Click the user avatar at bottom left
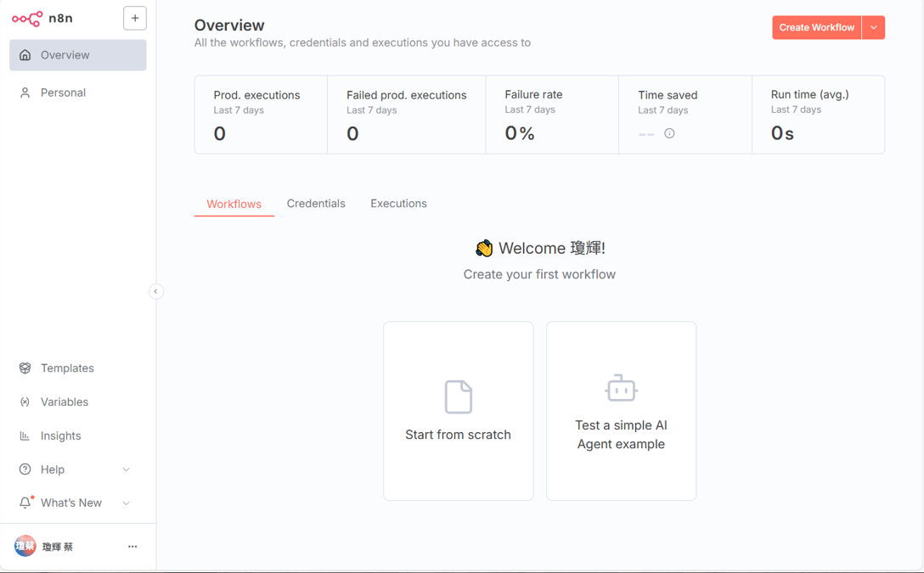The height and width of the screenshot is (573, 924). pos(25,547)
